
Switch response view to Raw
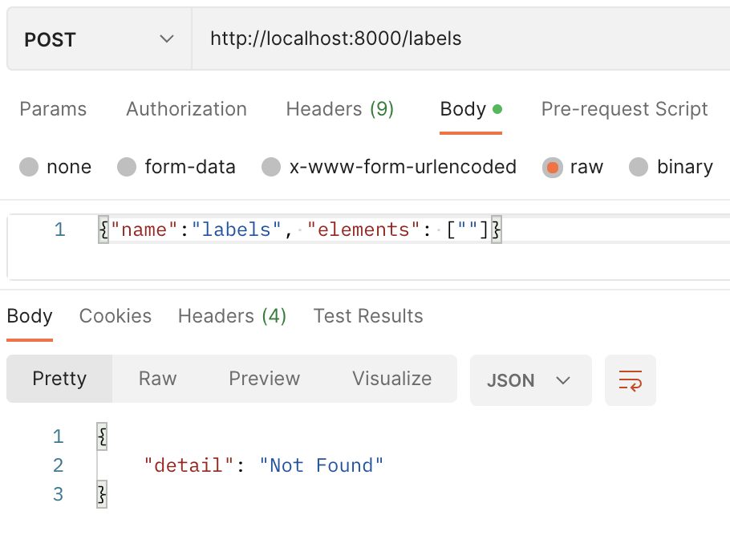tap(156, 379)
